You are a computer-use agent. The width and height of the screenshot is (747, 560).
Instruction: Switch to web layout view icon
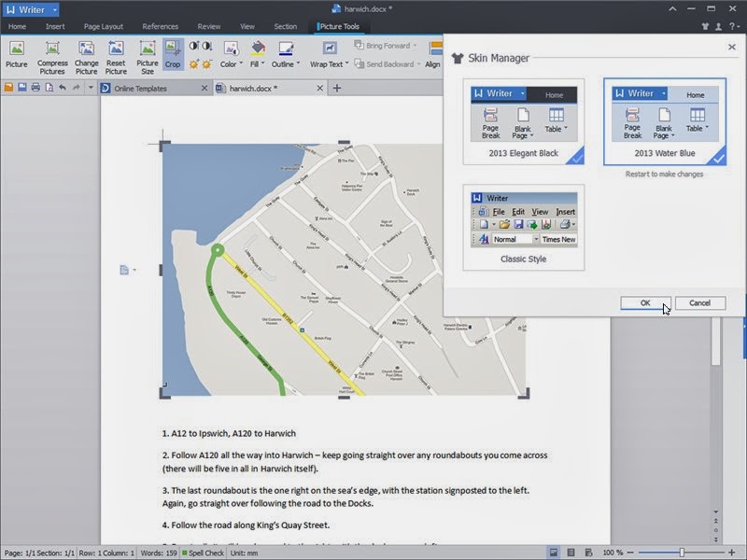click(x=588, y=553)
